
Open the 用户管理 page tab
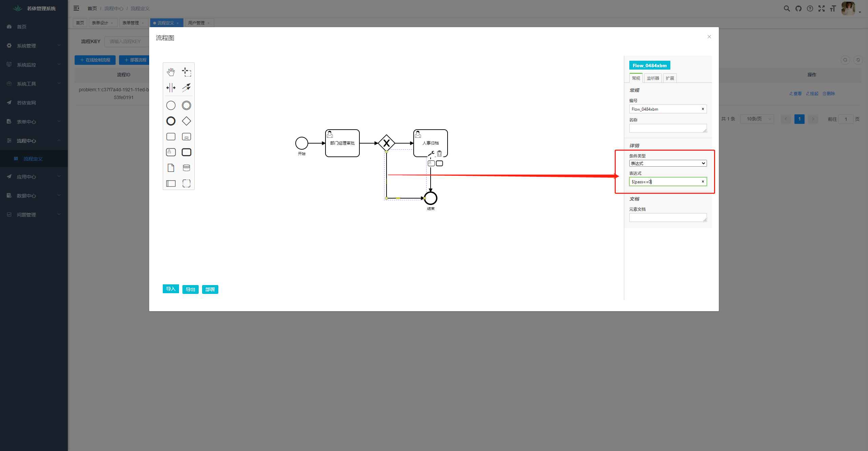pos(196,23)
